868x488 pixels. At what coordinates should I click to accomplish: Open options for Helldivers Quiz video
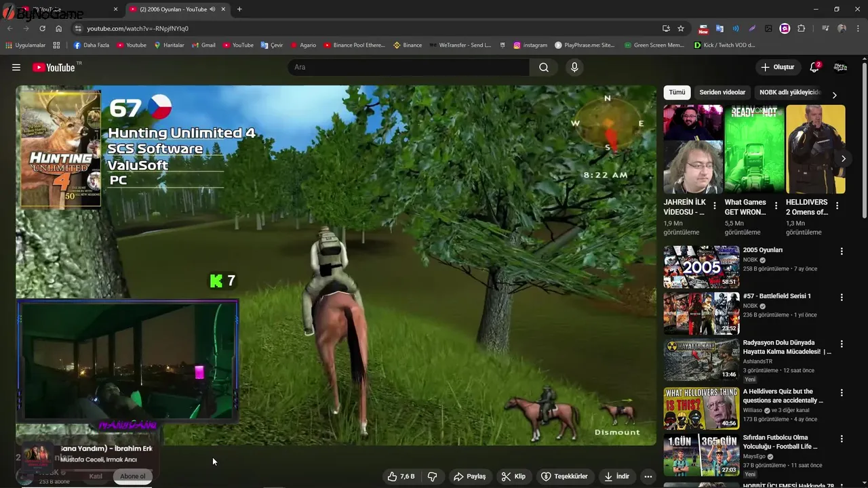tap(842, 392)
